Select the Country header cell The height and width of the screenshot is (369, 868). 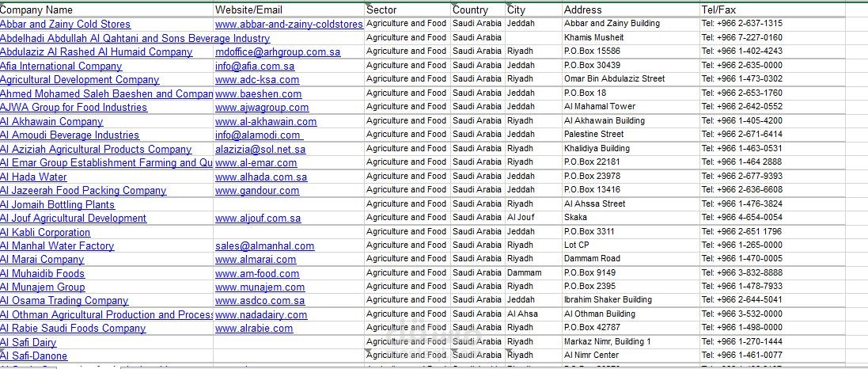(x=478, y=10)
